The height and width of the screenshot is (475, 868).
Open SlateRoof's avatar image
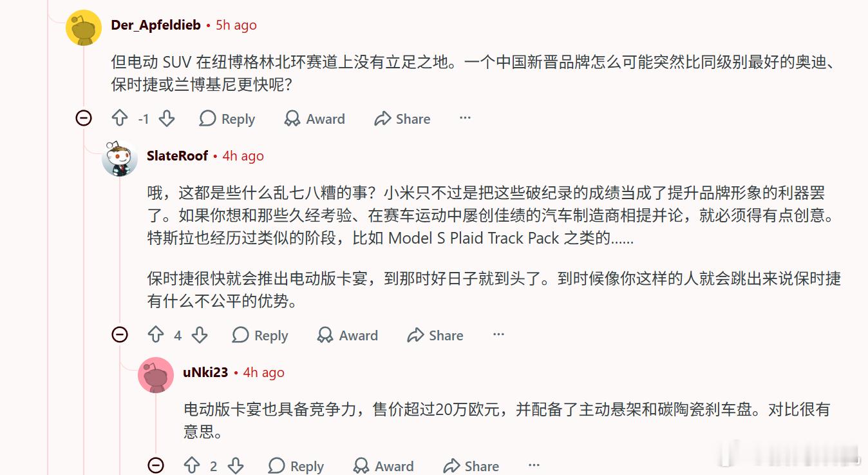[120, 158]
